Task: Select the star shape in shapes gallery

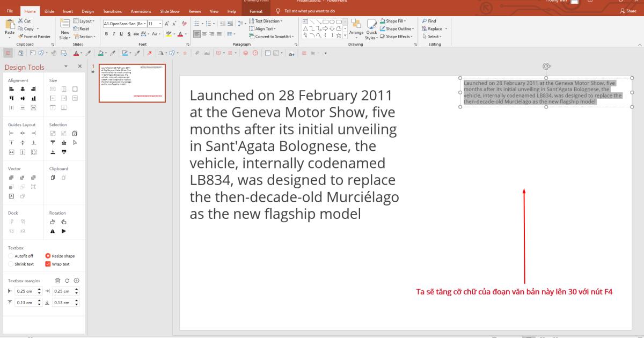Action: pyautogui.click(x=339, y=35)
